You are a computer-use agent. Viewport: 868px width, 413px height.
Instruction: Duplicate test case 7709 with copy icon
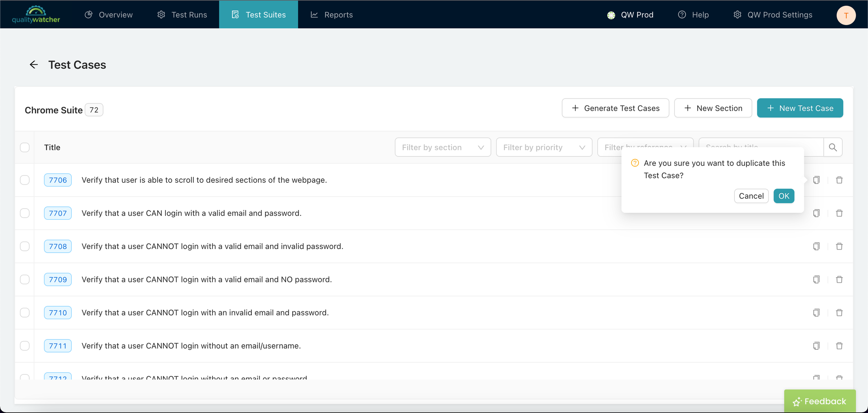(816, 279)
